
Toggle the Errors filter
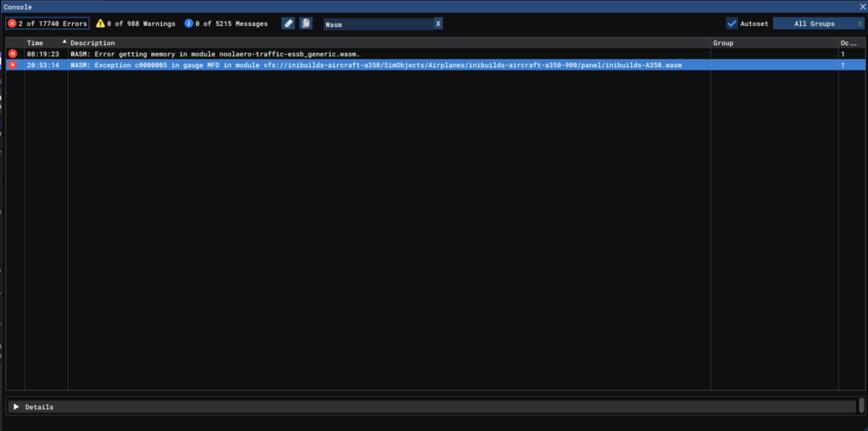(x=48, y=23)
